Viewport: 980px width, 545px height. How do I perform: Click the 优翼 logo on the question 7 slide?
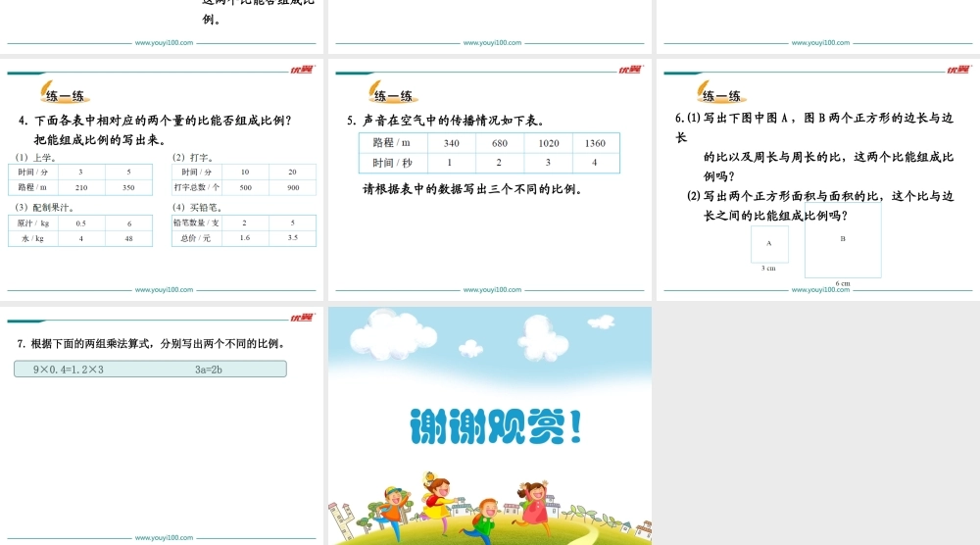point(301,318)
